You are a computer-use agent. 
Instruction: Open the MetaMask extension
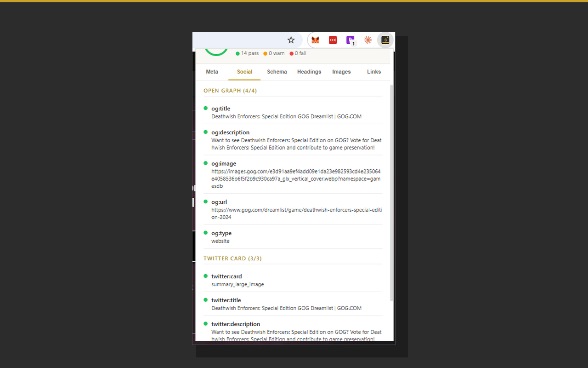point(315,40)
